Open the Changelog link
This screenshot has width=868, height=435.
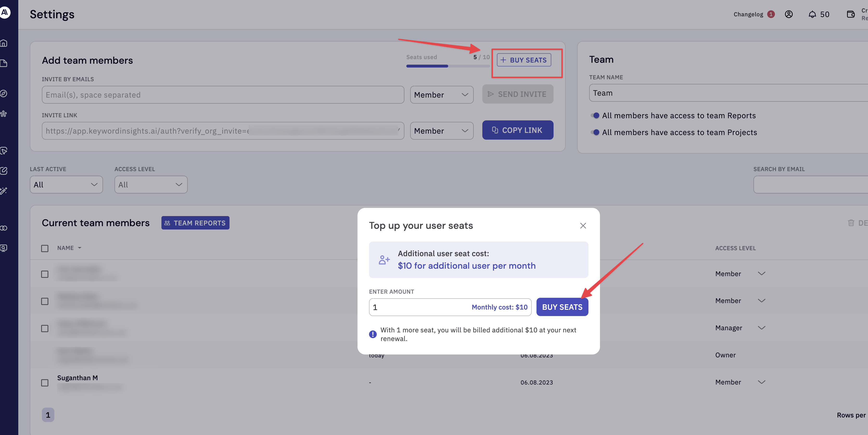748,14
